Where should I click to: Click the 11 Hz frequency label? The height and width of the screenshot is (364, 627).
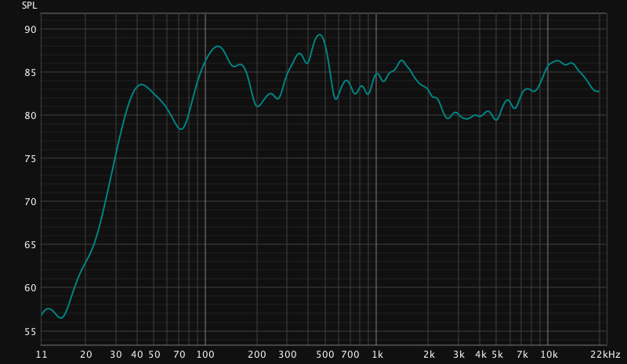(42, 355)
